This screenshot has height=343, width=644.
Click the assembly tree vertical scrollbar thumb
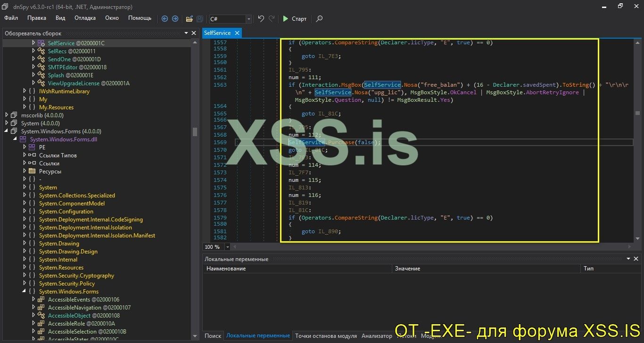(x=195, y=131)
